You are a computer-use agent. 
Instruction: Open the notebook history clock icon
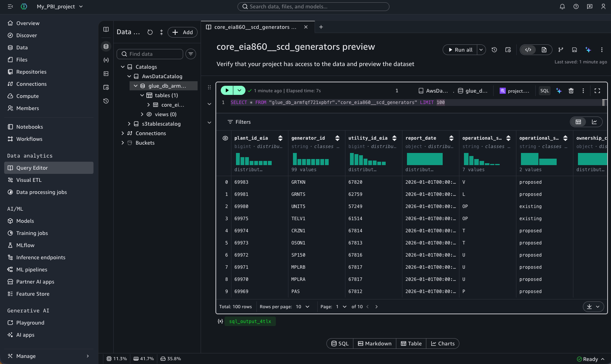[494, 50]
